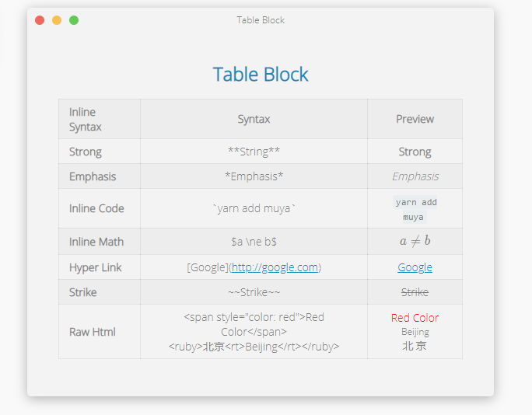Select the Inline Syntax header cell
The width and height of the screenshot is (532, 415).
pyautogui.click(x=100, y=119)
